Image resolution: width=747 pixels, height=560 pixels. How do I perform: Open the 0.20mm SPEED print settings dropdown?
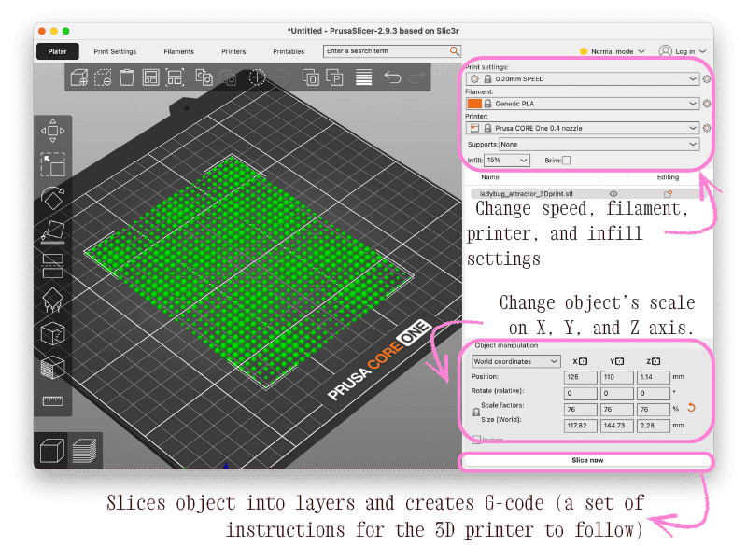point(589,79)
